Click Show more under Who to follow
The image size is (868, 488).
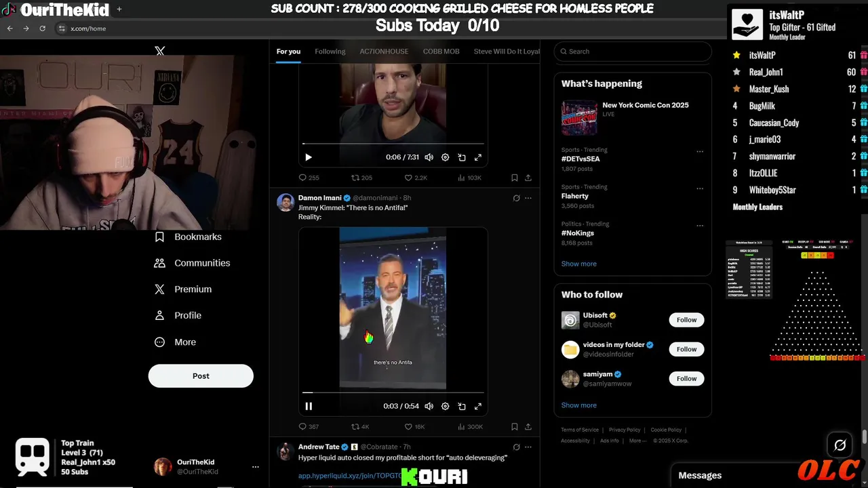point(579,405)
